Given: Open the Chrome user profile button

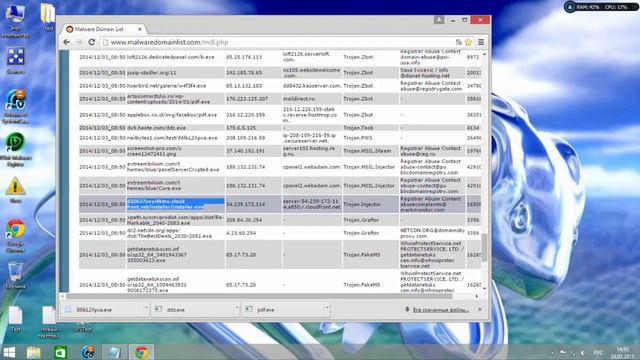Looking at the screenshot, I should (x=439, y=20).
